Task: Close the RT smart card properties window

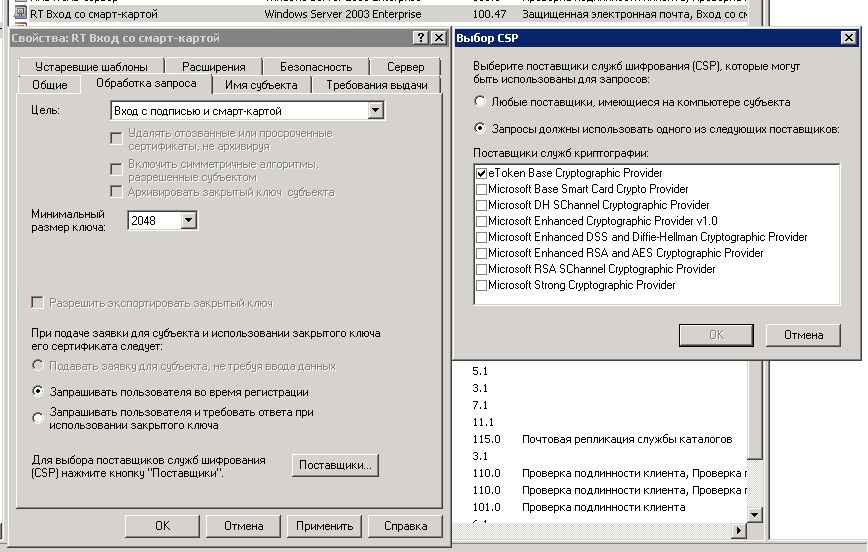Action: point(438,38)
